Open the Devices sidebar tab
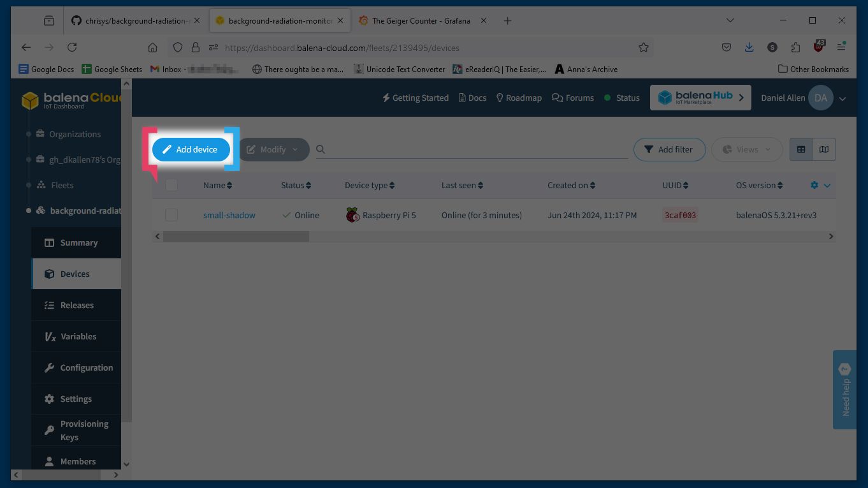This screenshot has height=488, width=868. [x=76, y=274]
